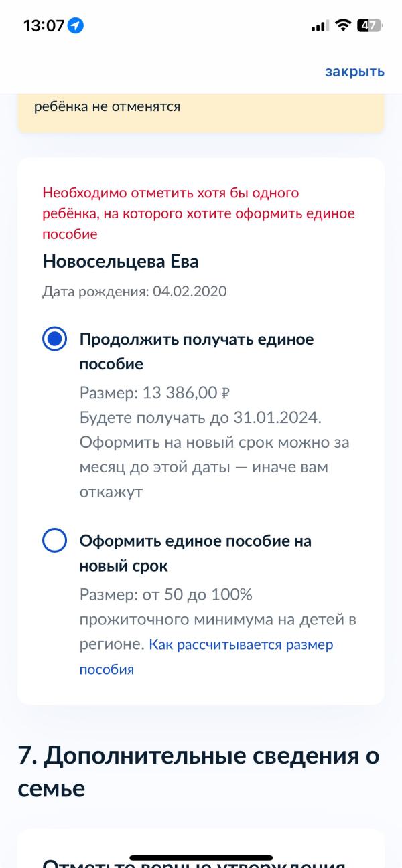Tap the cellular signal bars icon
The width and height of the screenshot is (402, 868).
click(x=320, y=26)
